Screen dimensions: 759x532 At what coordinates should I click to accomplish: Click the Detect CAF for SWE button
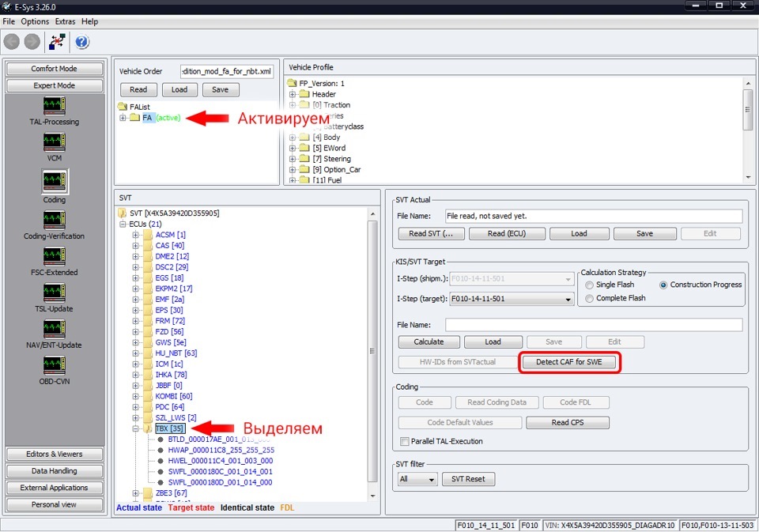tap(568, 362)
